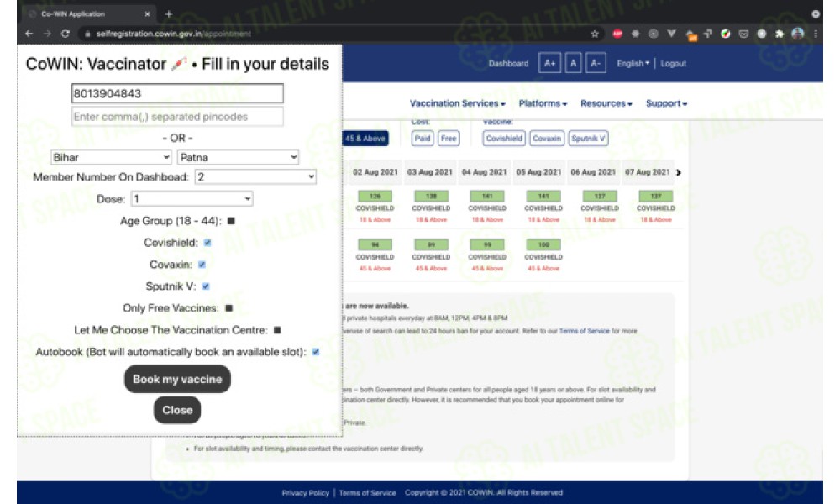Go to the Dashboard
The width and height of the screenshot is (840, 504).
tap(508, 63)
